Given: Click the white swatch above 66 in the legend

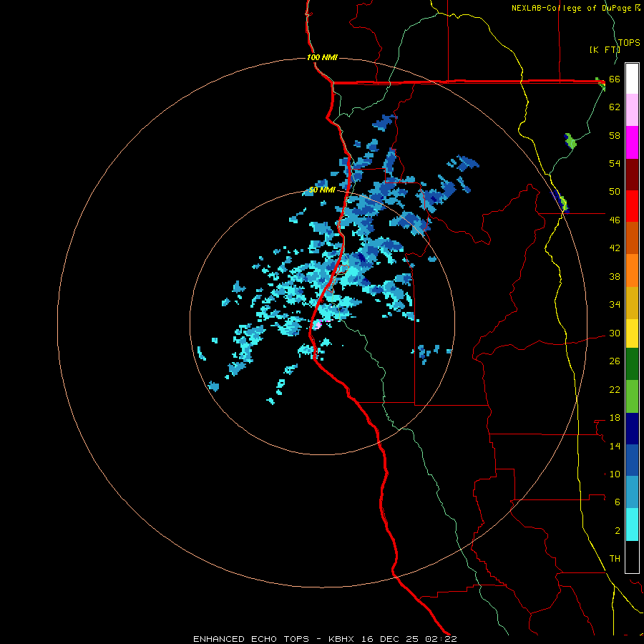Looking at the screenshot, I should [632, 79].
